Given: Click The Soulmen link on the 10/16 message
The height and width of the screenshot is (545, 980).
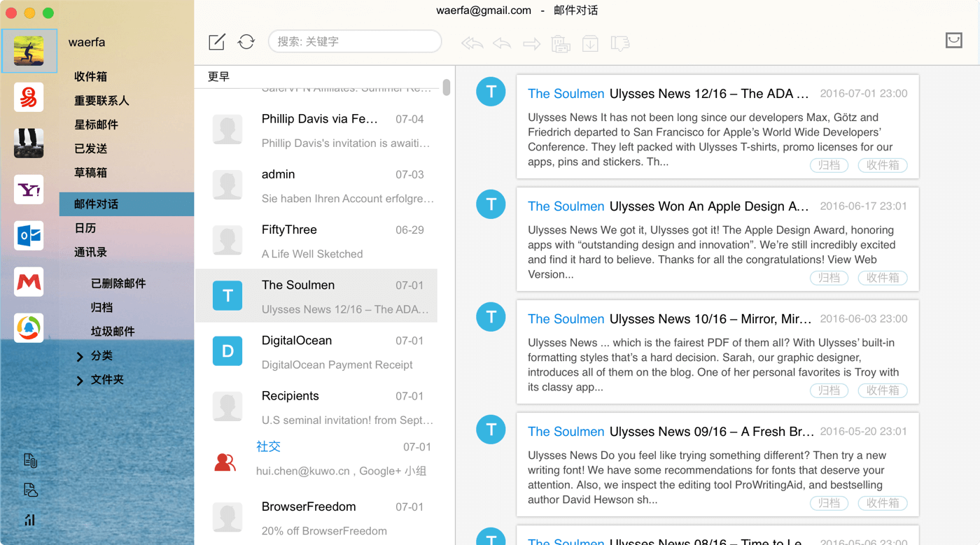Looking at the screenshot, I should (x=566, y=319).
